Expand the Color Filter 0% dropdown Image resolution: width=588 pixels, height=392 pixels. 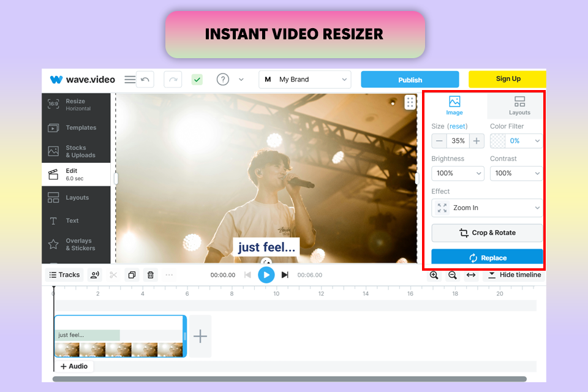[x=524, y=141]
